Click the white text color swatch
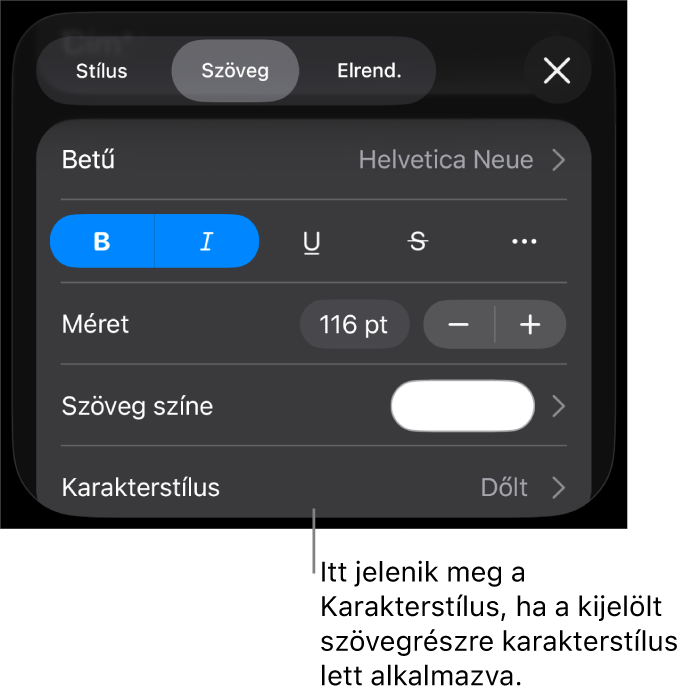The width and height of the screenshot is (684, 694). point(463,406)
